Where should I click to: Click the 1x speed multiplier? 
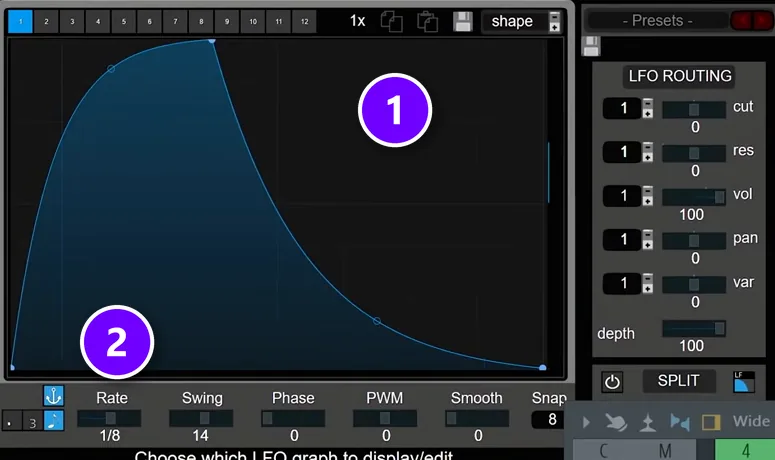pos(357,21)
